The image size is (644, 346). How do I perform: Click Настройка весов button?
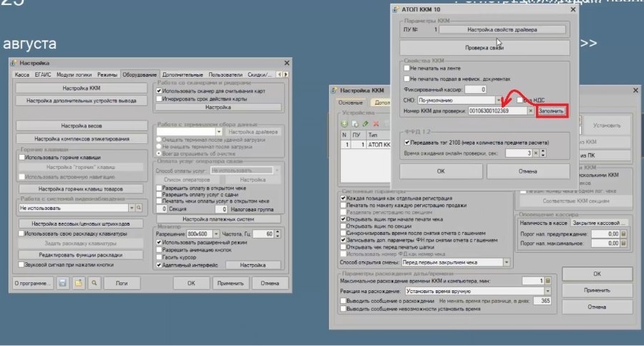[x=82, y=125]
